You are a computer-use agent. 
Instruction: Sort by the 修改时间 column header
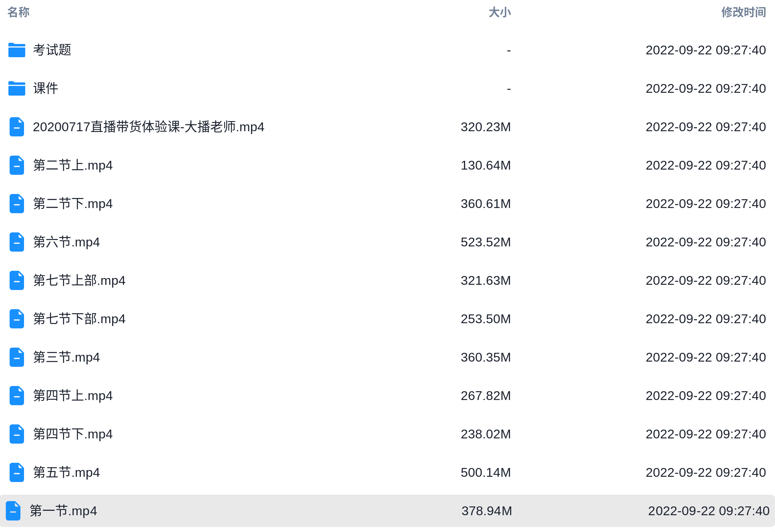[x=743, y=12]
